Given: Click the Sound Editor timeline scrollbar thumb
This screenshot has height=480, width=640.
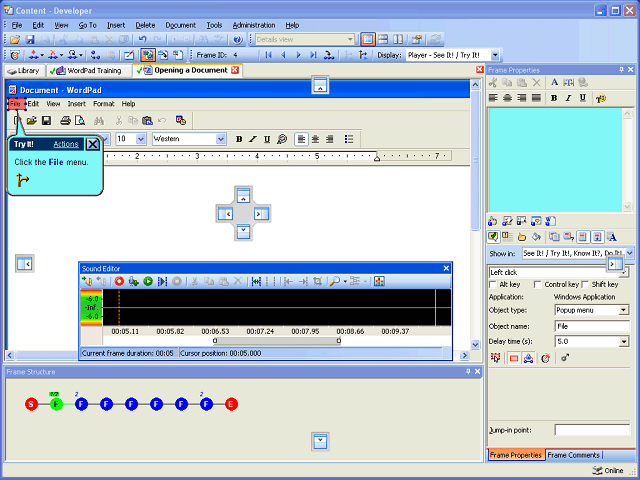Looking at the screenshot, I should (277, 341).
